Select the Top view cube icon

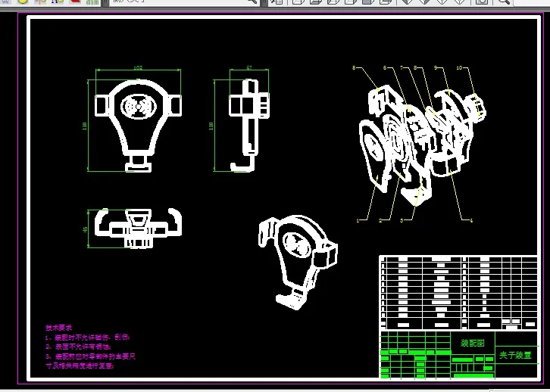tap(298, 2)
